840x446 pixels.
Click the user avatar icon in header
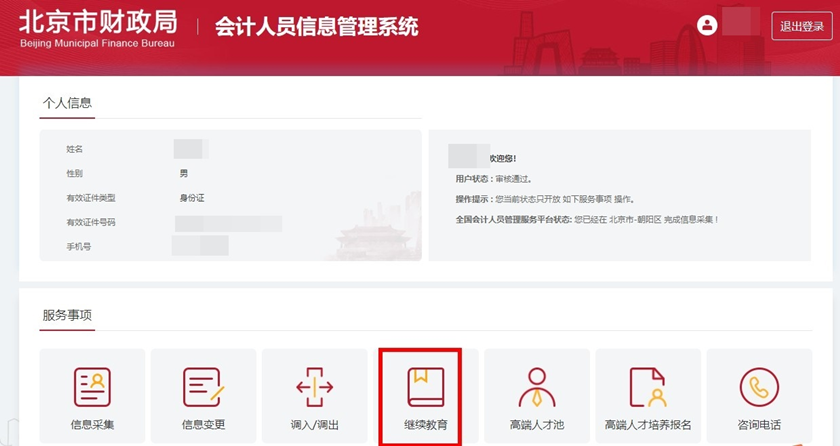coord(708,26)
